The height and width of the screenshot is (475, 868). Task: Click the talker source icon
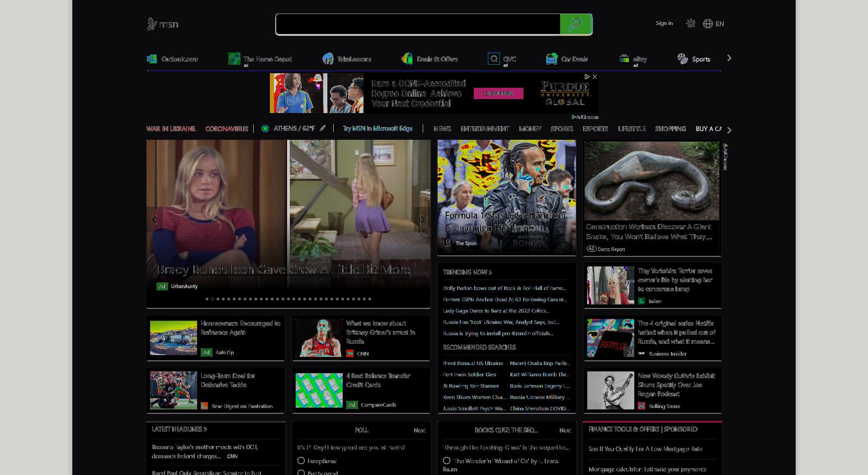click(x=642, y=301)
